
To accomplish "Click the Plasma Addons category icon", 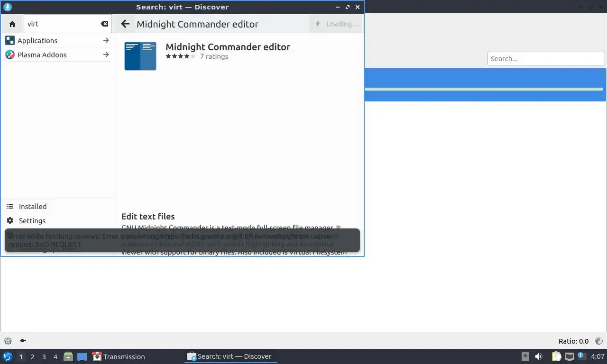I will (x=9, y=55).
